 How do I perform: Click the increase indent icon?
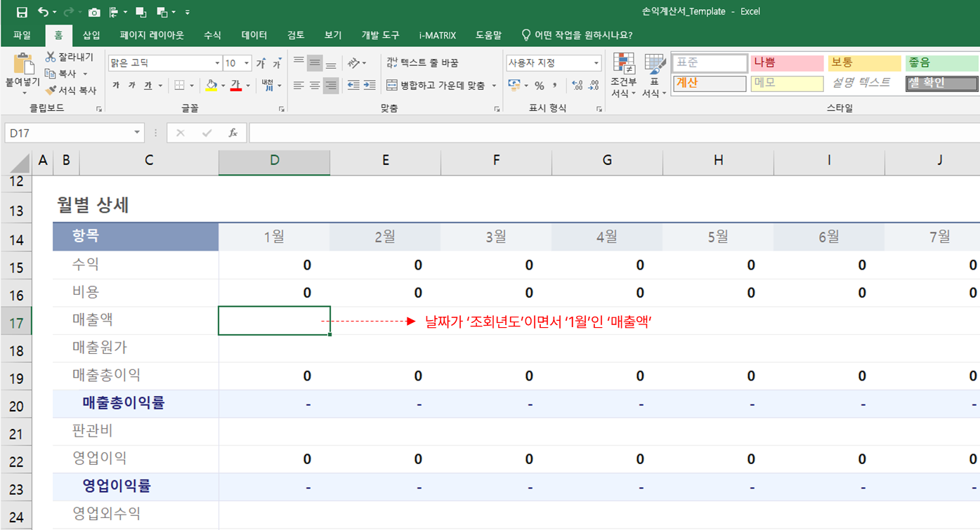pos(370,85)
